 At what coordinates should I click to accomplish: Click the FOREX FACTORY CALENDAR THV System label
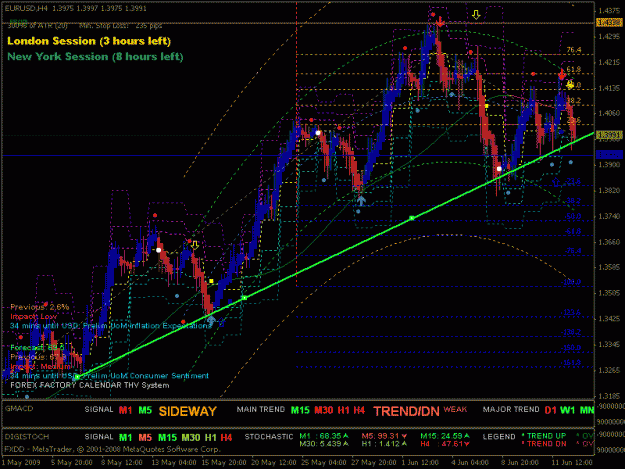point(90,385)
